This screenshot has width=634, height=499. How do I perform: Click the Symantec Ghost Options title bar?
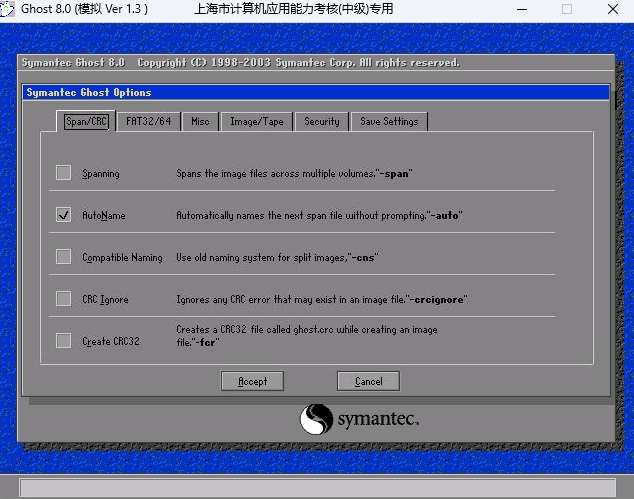316,92
